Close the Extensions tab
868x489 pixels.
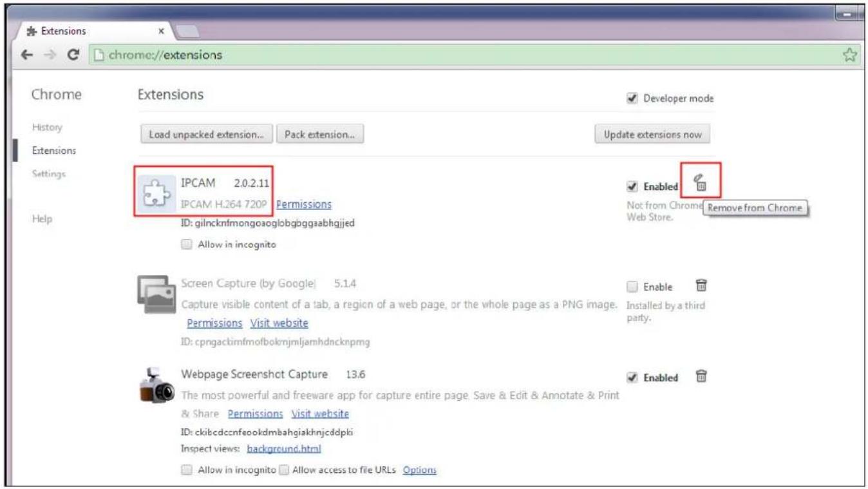pos(161,31)
